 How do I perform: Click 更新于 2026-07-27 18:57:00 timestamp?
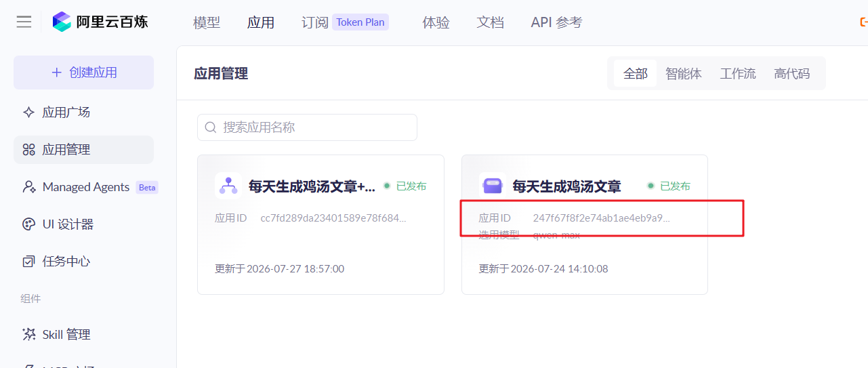(279, 269)
